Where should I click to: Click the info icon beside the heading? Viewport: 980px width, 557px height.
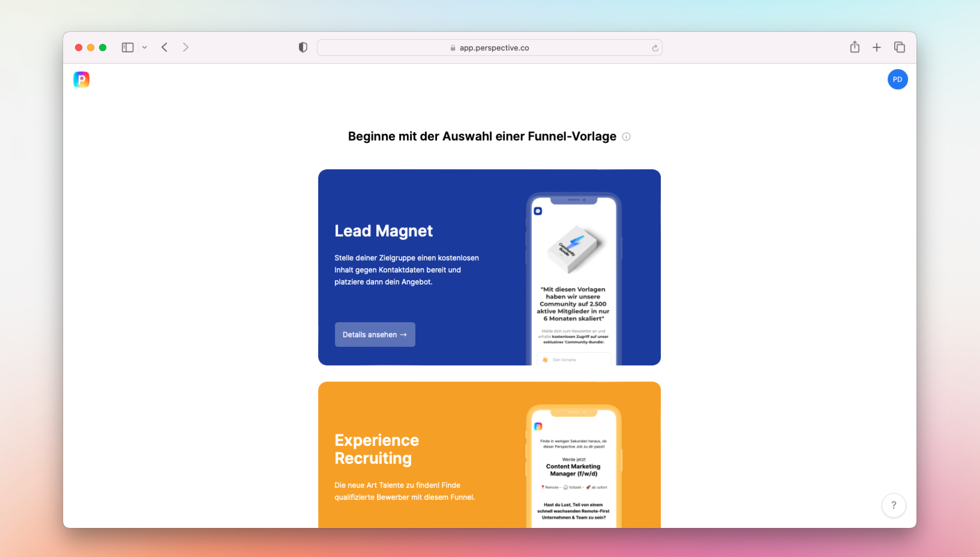626,137
